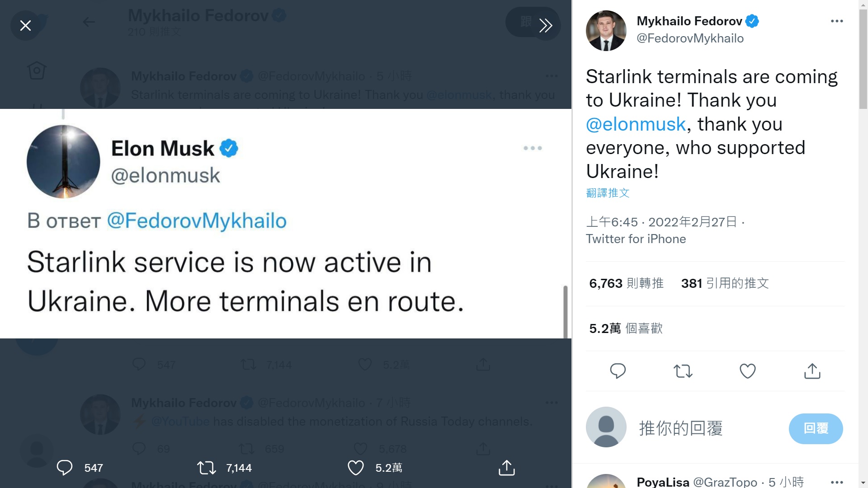View the 381 quote tweets

pos(725,283)
